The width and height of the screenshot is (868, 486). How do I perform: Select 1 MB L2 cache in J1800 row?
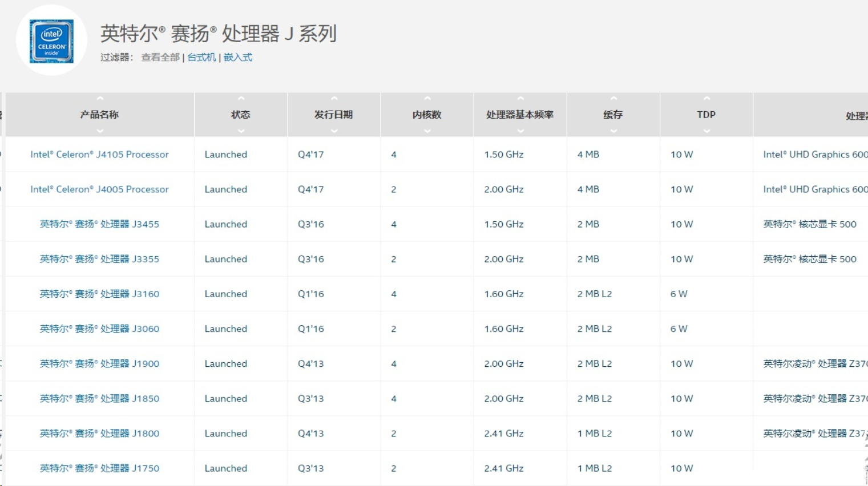click(x=595, y=433)
